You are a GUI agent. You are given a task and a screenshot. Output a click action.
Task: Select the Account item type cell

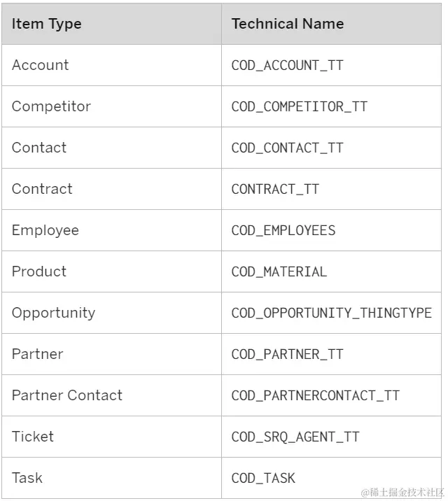click(x=41, y=65)
